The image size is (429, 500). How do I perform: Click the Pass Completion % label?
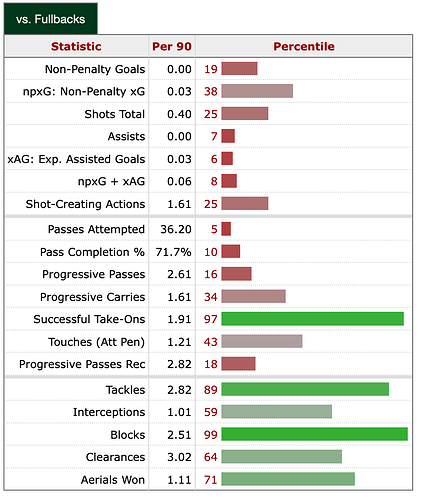point(92,252)
